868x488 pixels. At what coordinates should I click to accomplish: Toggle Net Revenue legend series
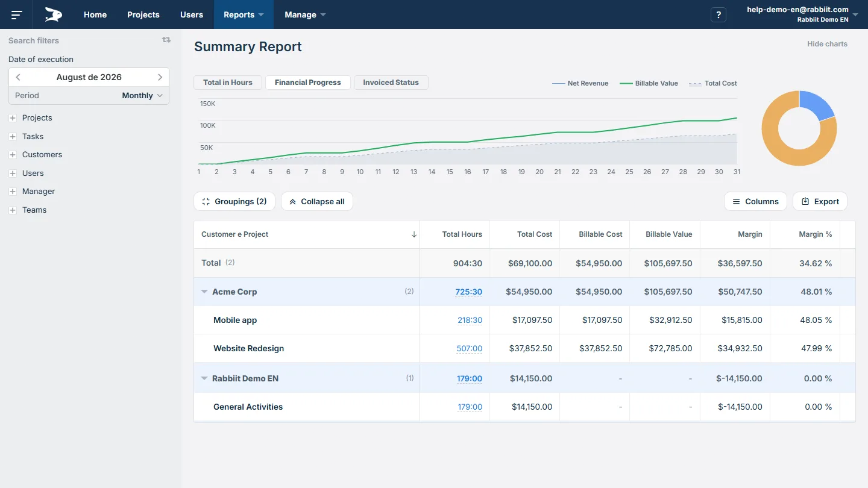pyautogui.click(x=580, y=83)
